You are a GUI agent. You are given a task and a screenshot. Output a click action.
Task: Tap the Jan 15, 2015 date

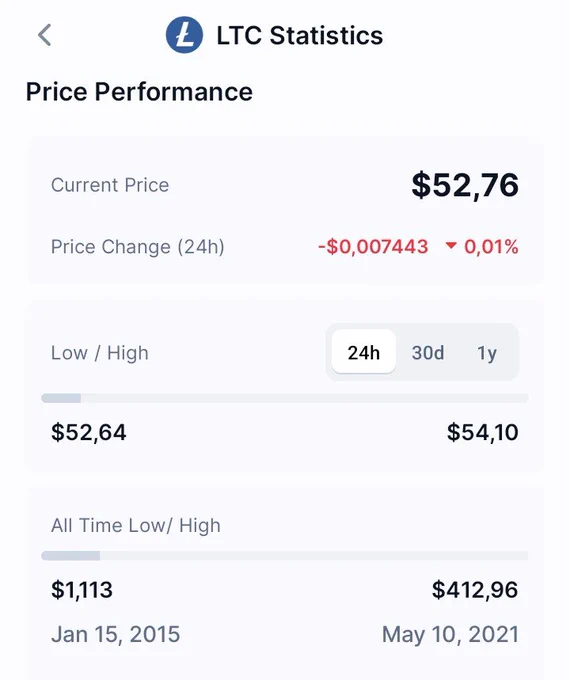[x=115, y=634]
